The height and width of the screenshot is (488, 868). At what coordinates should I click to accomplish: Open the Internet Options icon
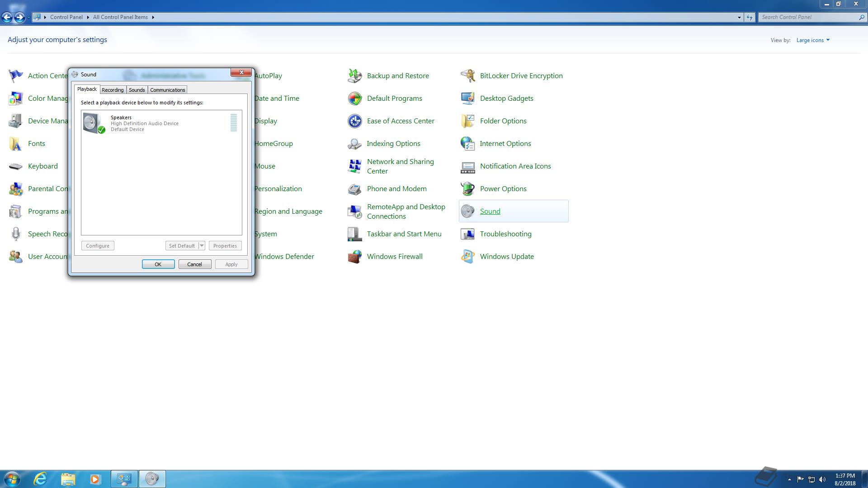click(x=468, y=143)
